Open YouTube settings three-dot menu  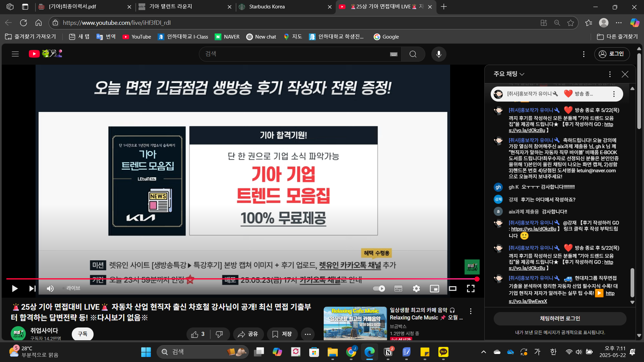[x=584, y=54]
